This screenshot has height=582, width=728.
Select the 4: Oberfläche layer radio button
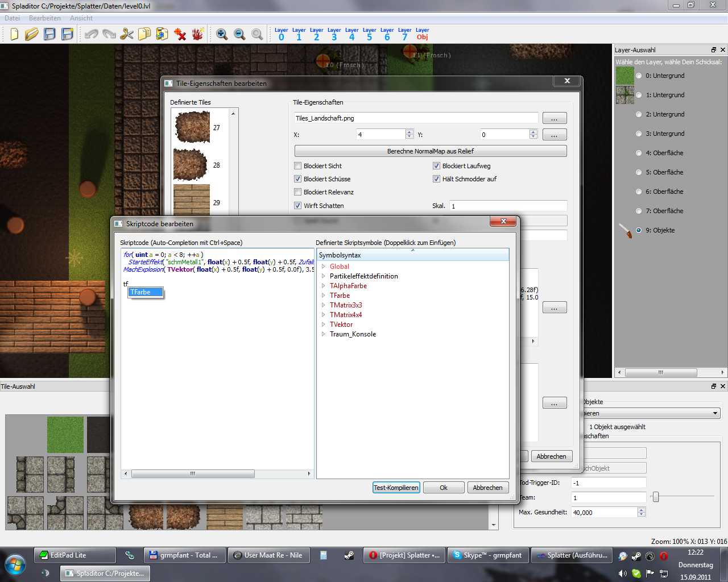[x=639, y=153]
